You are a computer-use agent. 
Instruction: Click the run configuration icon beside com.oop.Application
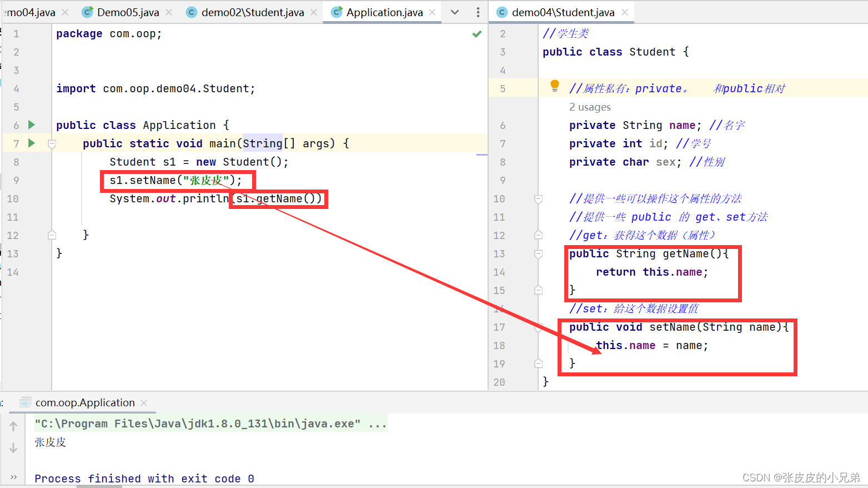click(25, 402)
